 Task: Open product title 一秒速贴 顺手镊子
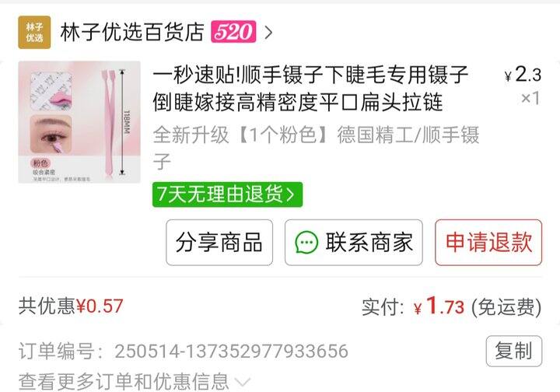310,88
